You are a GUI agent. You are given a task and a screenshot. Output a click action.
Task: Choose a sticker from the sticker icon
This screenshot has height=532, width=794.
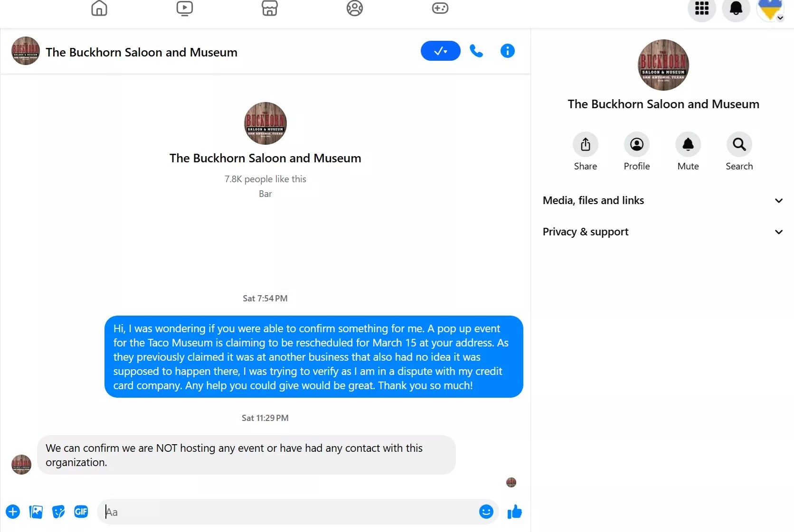(58, 512)
